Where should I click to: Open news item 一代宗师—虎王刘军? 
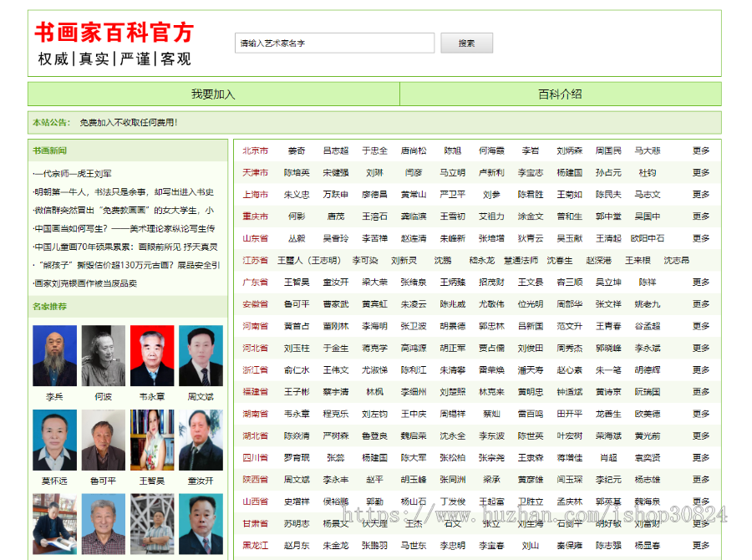pyautogui.click(x=73, y=174)
